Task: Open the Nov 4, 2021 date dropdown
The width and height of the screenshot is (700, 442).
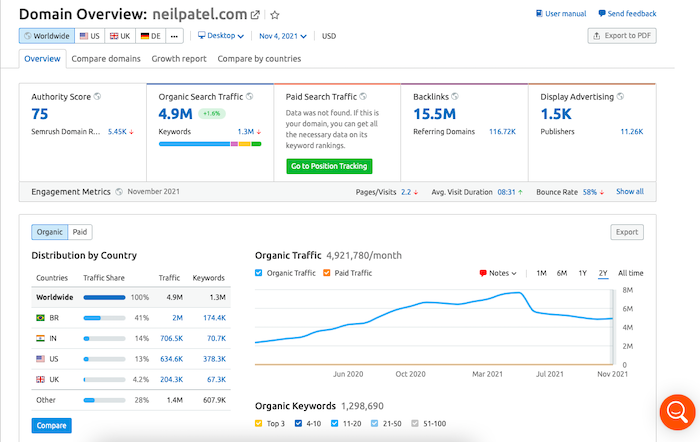Action: click(283, 36)
